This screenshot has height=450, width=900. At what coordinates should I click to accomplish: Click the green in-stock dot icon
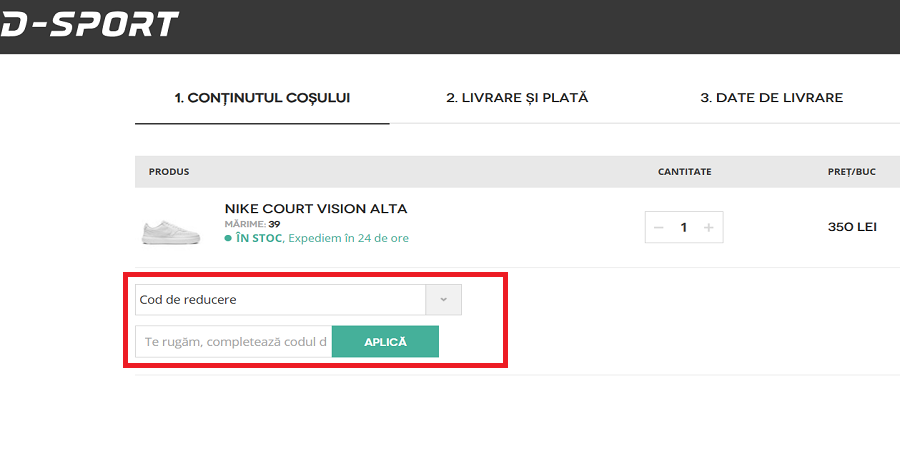228,239
